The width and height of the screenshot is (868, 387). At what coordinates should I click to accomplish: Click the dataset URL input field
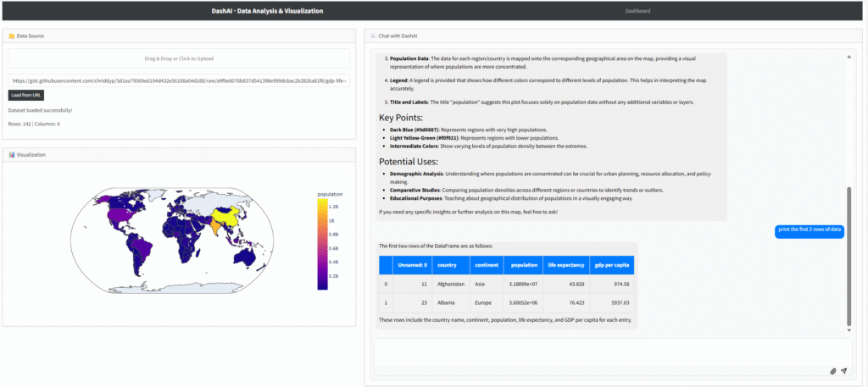[x=179, y=81]
